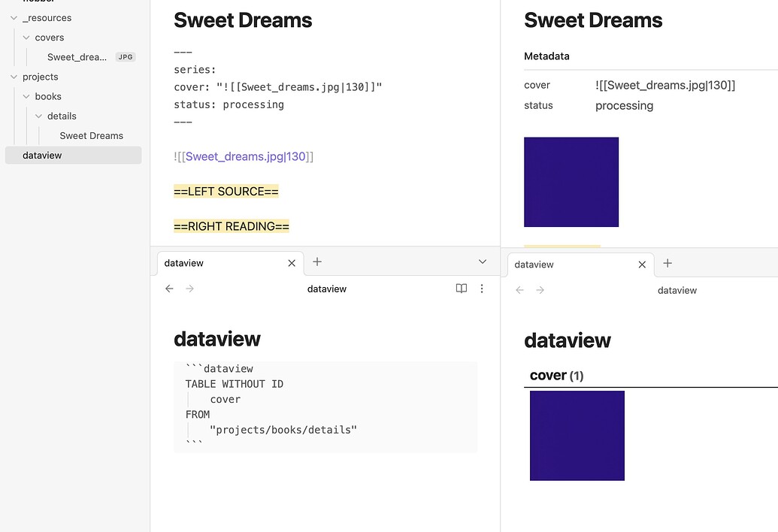Viewport: 778px width, 532px height.
Task: Click the forward arrow in right dataview pane
Action: (x=540, y=290)
